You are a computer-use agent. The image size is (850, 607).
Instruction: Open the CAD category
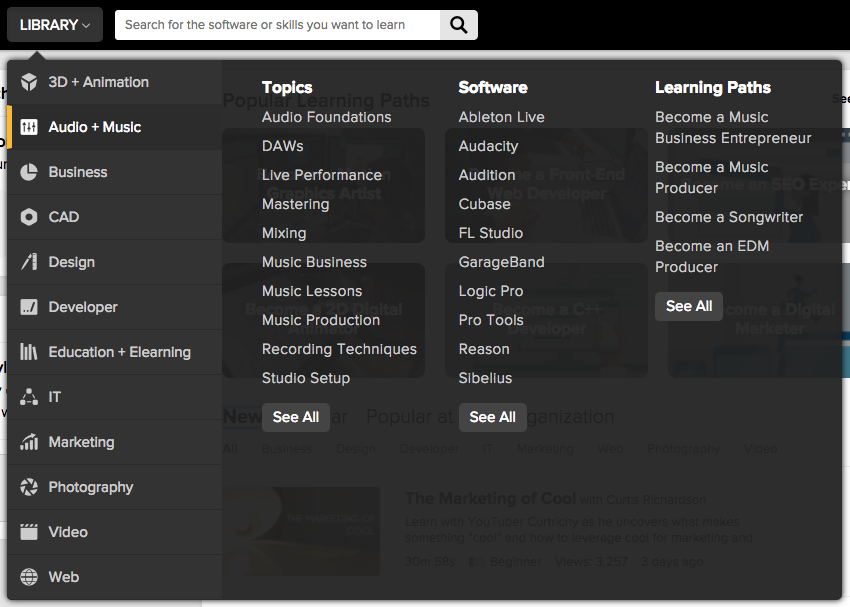click(x=114, y=217)
